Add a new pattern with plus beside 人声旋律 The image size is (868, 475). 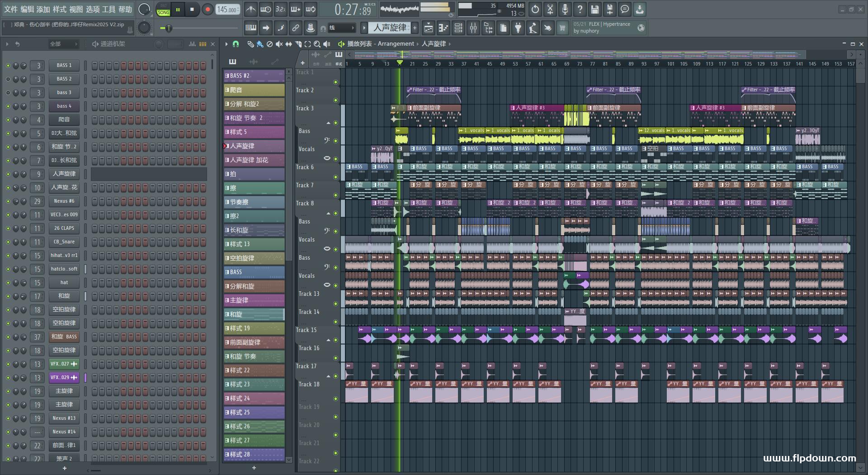415,28
